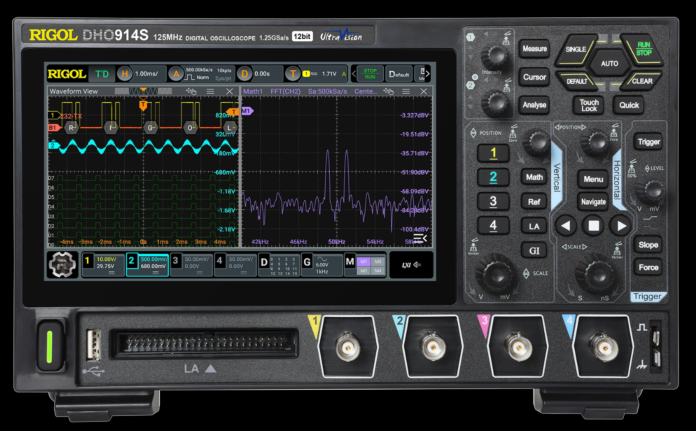Click the SINGLE key
Viewport: 696px width, 431px height.
click(576, 49)
